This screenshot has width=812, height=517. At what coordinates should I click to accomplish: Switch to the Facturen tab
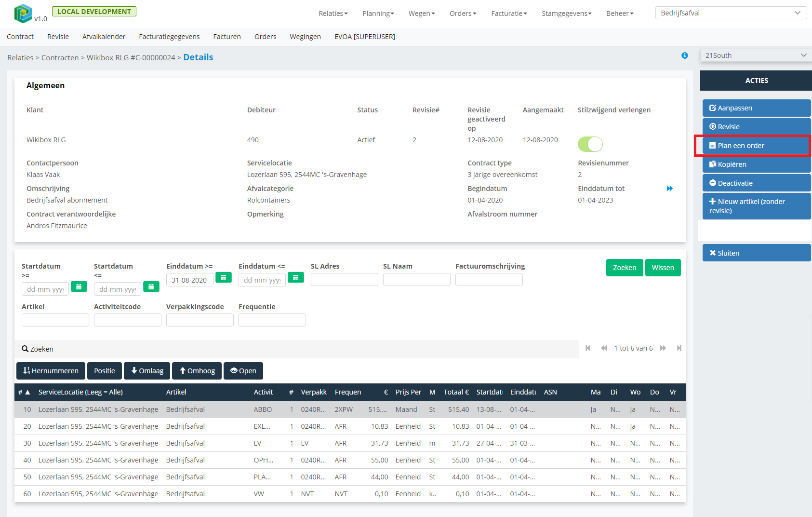[x=227, y=37]
